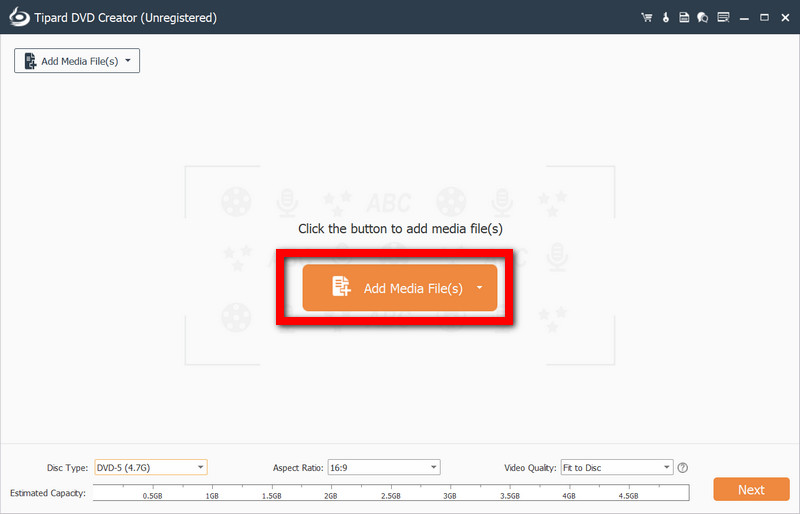The image size is (800, 514).
Task: Click the 'Video Quality:' label
Action: pyautogui.click(x=530, y=468)
